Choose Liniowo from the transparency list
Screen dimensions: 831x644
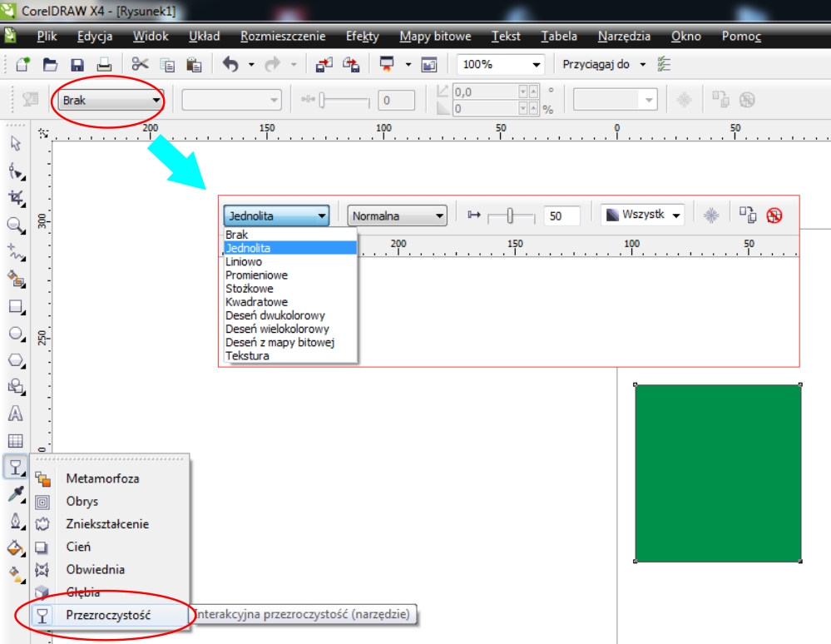(x=244, y=261)
